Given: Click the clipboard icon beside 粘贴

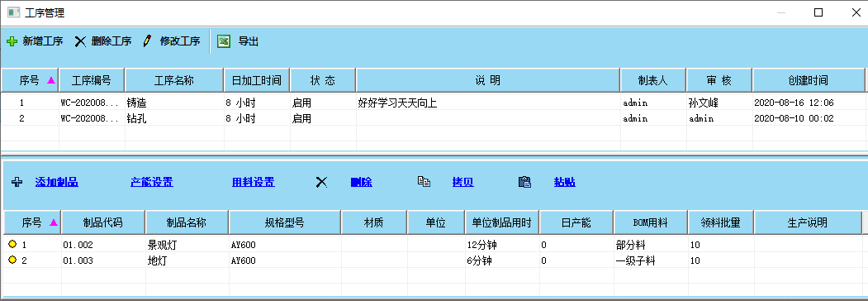Looking at the screenshot, I should point(524,182).
